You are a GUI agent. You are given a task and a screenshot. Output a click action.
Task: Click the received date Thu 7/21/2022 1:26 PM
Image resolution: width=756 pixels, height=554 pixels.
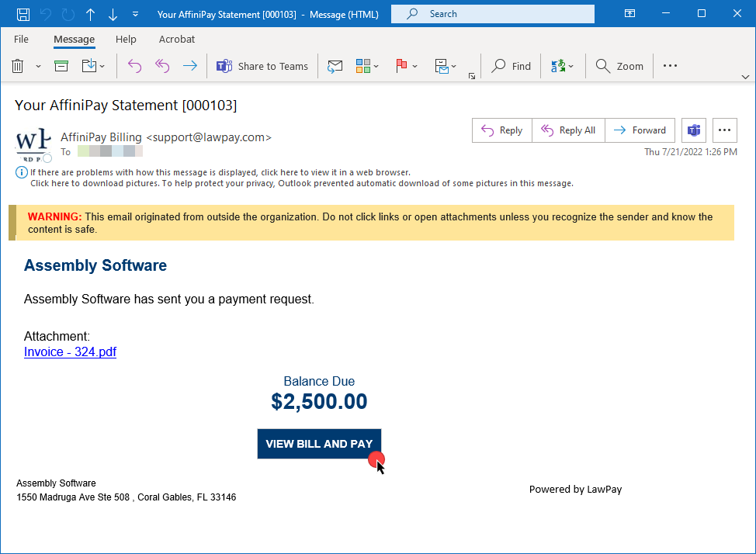pos(691,152)
